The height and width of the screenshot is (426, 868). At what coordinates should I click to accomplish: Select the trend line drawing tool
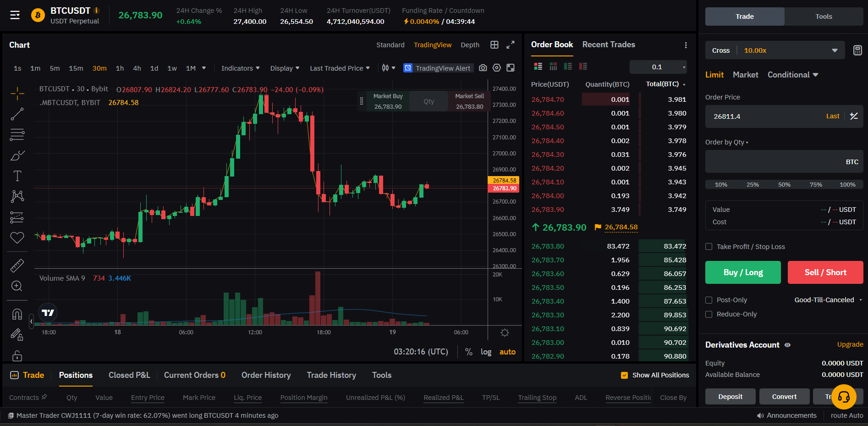tap(17, 114)
